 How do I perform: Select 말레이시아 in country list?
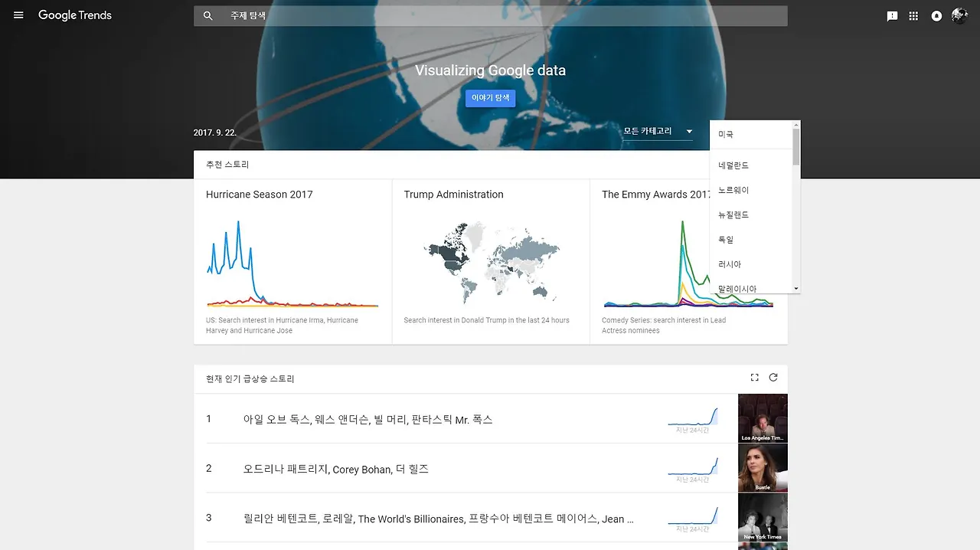point(751,288)
